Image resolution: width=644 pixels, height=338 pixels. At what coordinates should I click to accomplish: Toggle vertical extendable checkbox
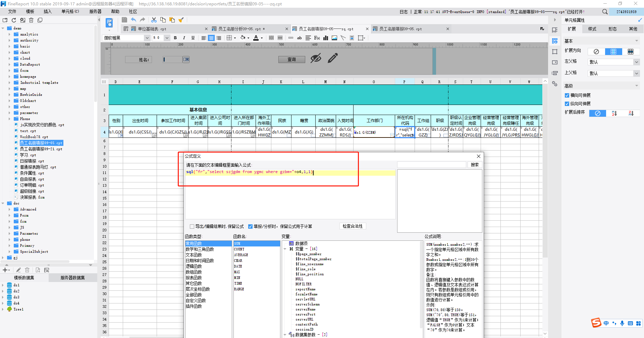coord(567,104)
